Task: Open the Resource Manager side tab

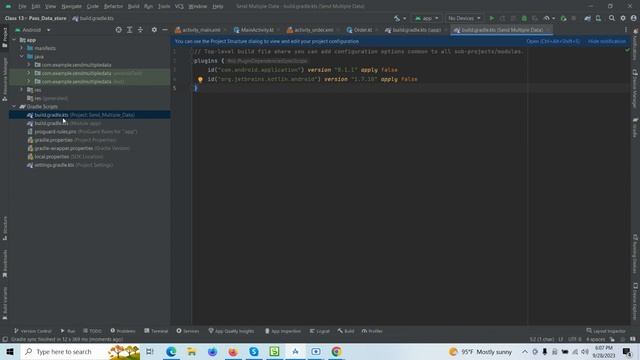Action: [5, 80]
